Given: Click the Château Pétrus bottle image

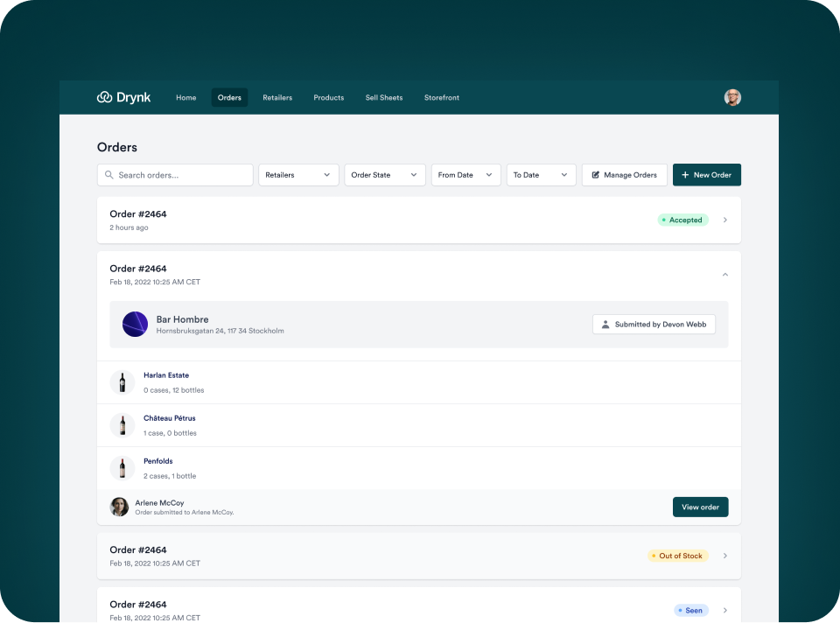Looking at the screenshot, I should point(122,425).
